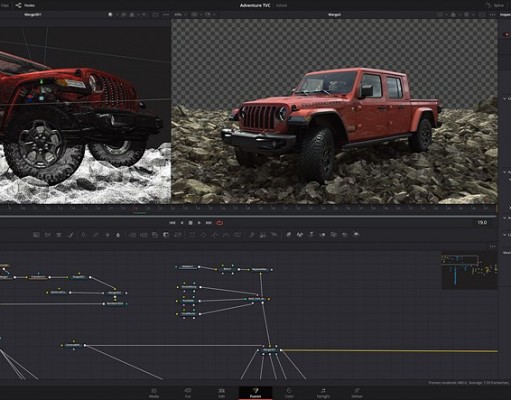Click the Merge2 title above right viewer
The image size is (511, 400).
click(334, 15)
